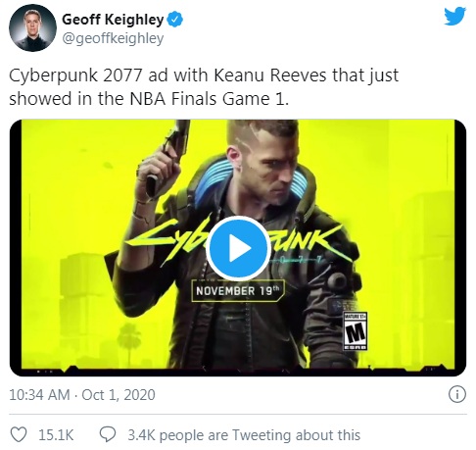Like the tweet with the heart icon
The image size is (476, 450).
click(x=19, y=434)
